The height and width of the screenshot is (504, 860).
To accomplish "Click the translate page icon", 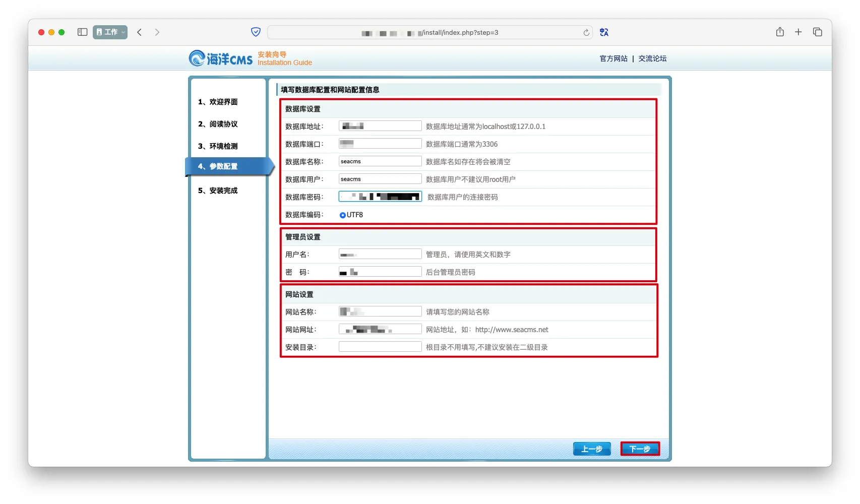I will (604, 32).
